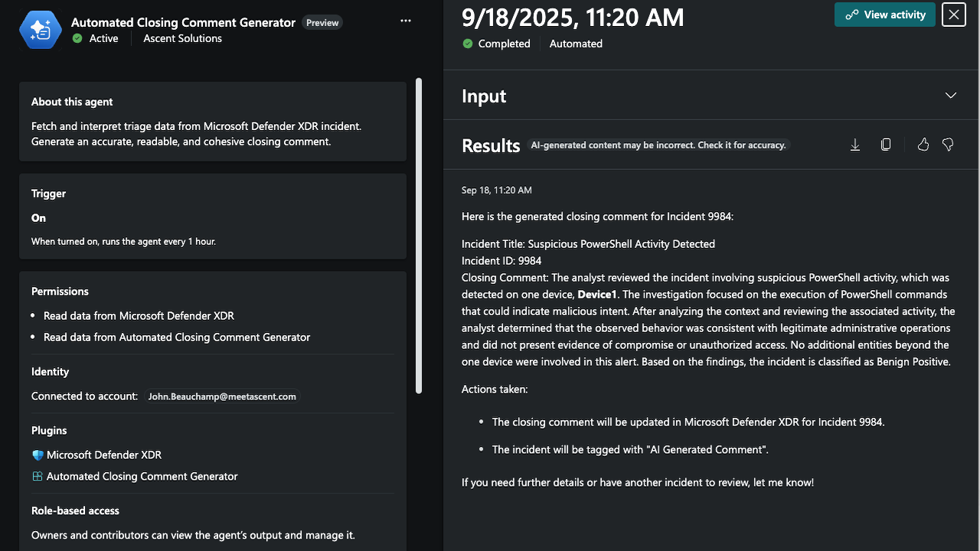
Task: Click the AI-generated content disclaimer
Action: click(658, 145)
